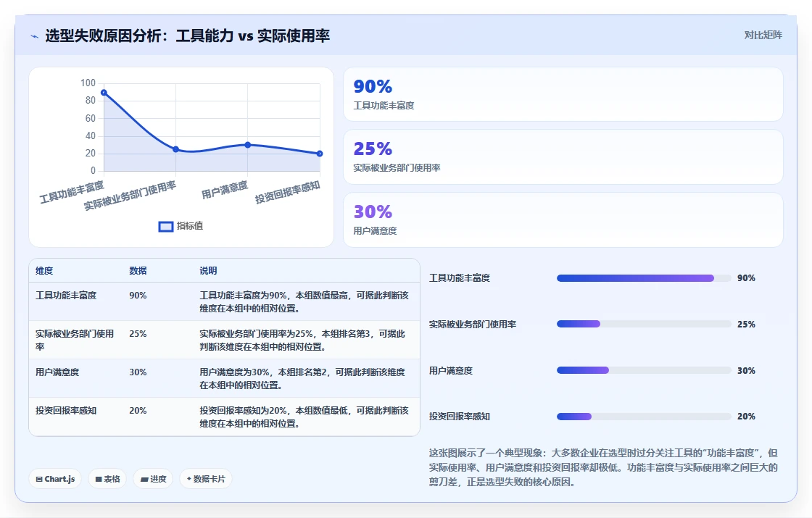Click description '用户满意度为30%，本组排名第2'
812x518 pixels.
click(x=302, y=378)
